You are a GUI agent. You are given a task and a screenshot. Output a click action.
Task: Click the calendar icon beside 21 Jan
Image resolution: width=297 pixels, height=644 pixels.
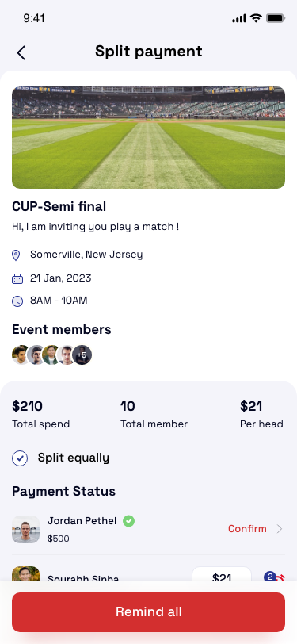tap(17, 279)
